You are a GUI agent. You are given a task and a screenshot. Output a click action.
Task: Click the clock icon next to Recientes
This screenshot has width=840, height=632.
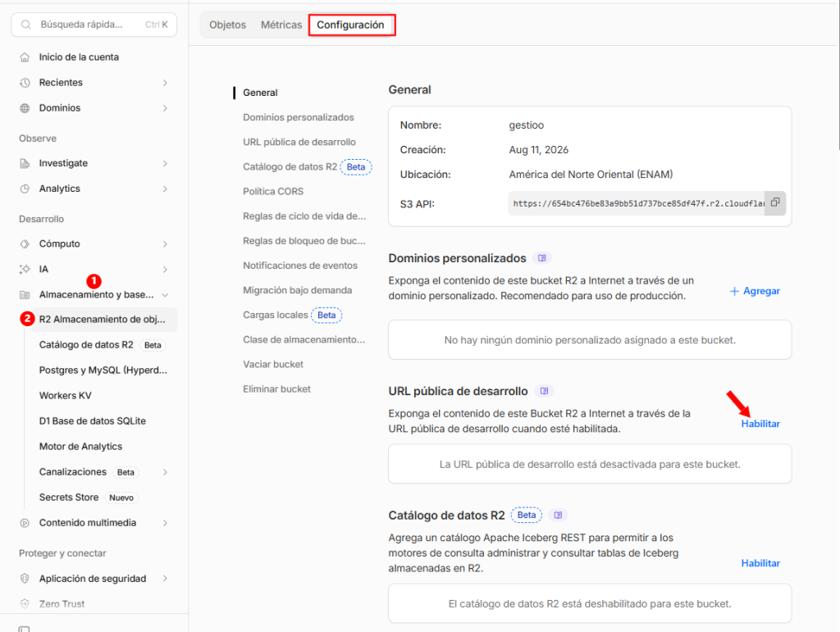click(25, 83)
